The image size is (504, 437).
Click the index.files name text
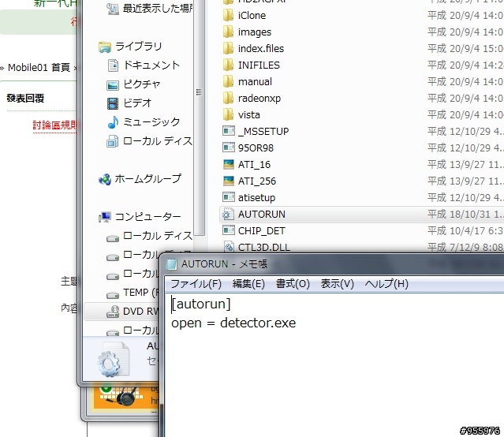point(261,49)
